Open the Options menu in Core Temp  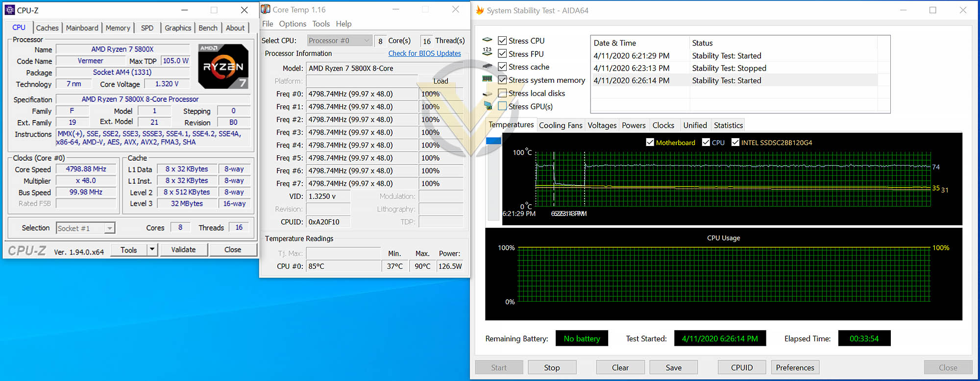[293, 24]
